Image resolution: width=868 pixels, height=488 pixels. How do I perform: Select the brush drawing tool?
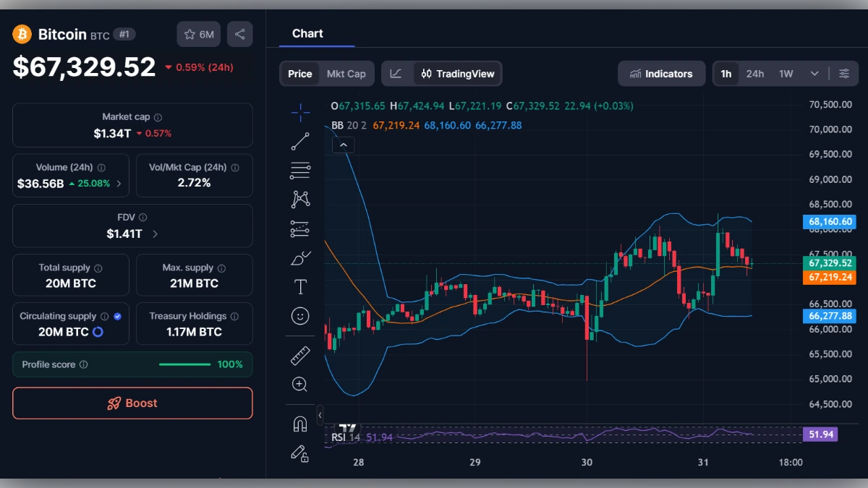tap(300, 257)
